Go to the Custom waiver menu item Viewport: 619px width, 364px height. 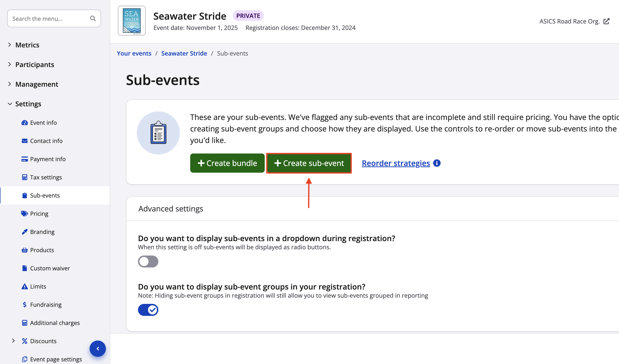coord(50,268)
